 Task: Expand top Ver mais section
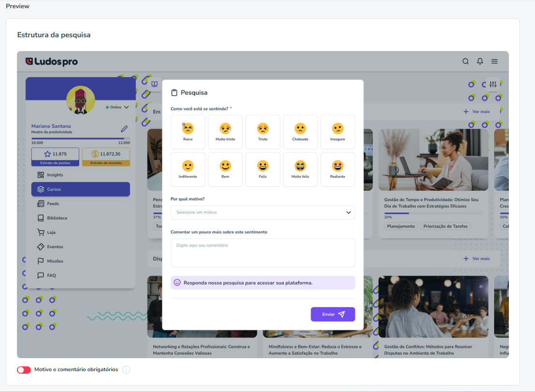(x=476, y=112)
